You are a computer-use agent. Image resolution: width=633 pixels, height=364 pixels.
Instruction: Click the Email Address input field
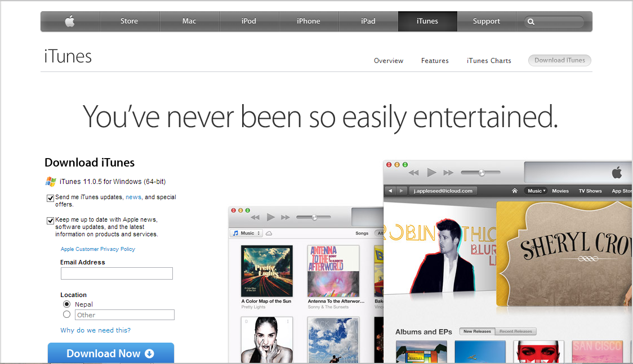tap(117, 273)
